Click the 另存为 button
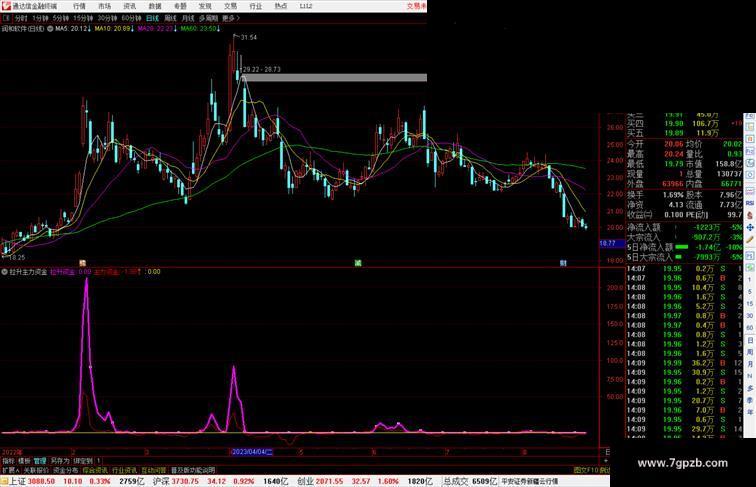The image size is (756, 487). click(60, 461)
